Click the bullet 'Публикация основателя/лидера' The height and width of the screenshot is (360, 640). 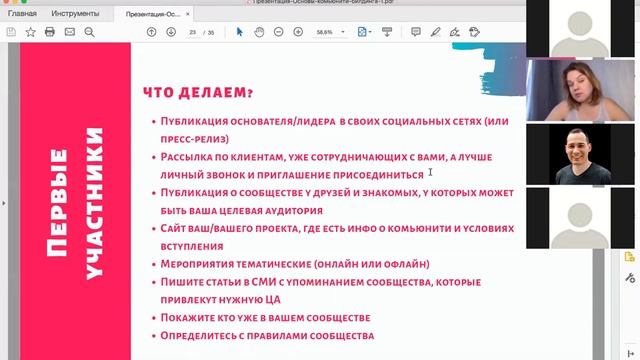point(334,130)
